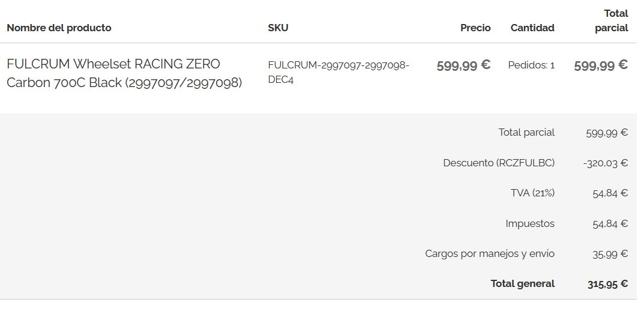Click the "TVA (21%)" tax label
The height and width of the screenshot is (320, 644).
click(x=532, y=193)
